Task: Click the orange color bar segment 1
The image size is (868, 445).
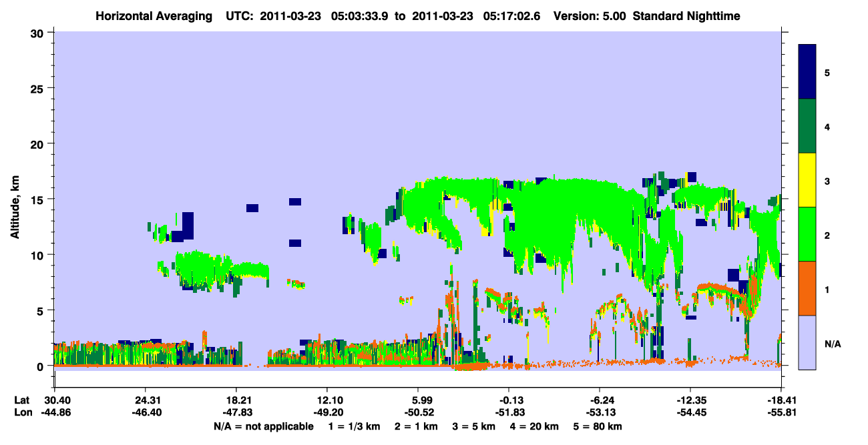Action: click(x=807, y=288)
